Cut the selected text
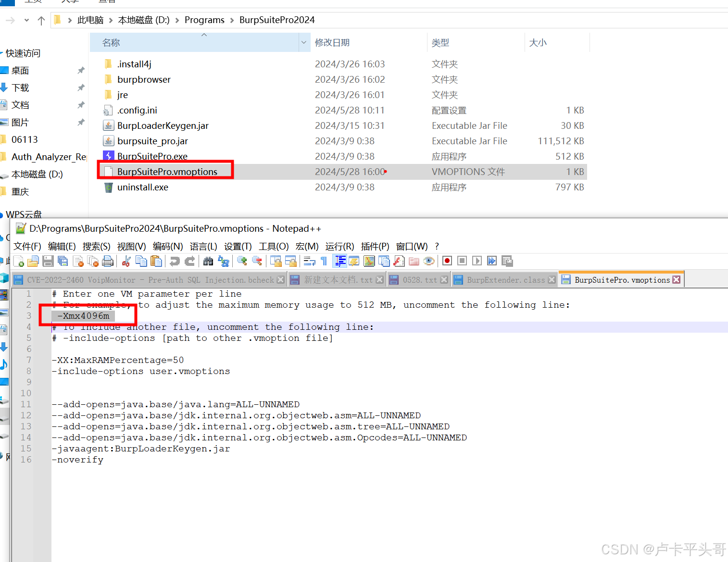The width and height of the screenshot is (728, 562). (126, 261)
